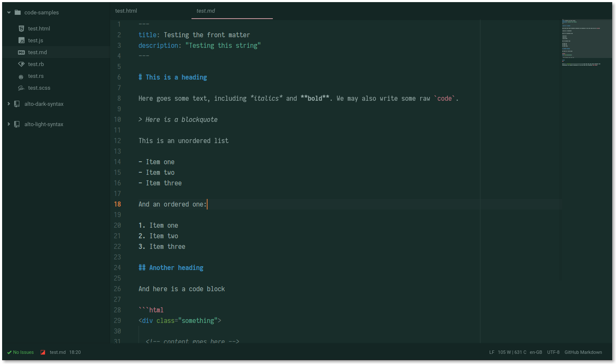Select the alto-light-syntax project folder
The image size is (616, 364).
coord(44,124)
